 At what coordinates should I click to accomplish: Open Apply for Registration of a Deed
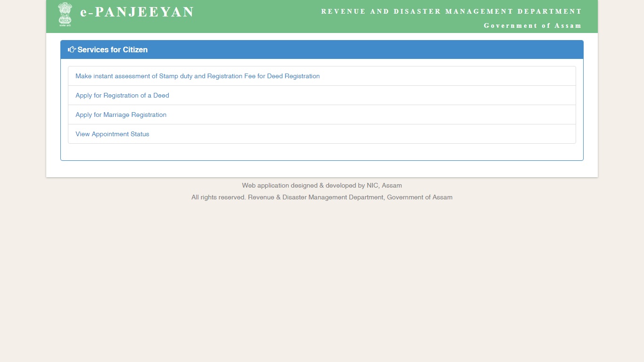point(122,95)
